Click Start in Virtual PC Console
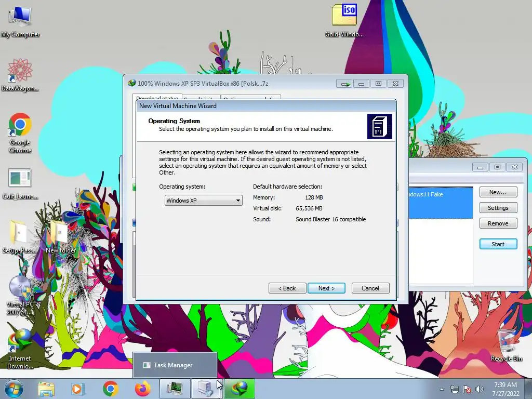Image resolution: width=532 pixels, height=399 pixels. pos(498,244)
